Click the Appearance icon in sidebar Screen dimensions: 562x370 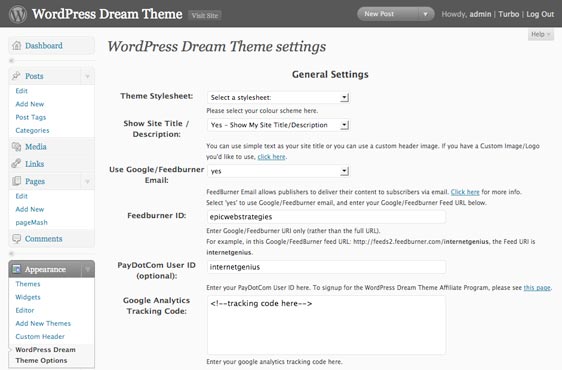pyautogui.click(x=16, y=269)
